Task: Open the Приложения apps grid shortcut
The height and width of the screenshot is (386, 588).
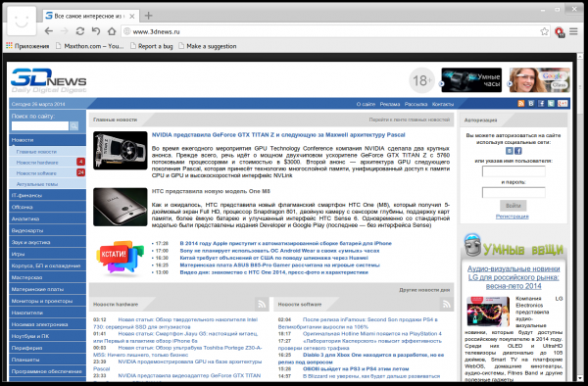Action: coord(27,46)
